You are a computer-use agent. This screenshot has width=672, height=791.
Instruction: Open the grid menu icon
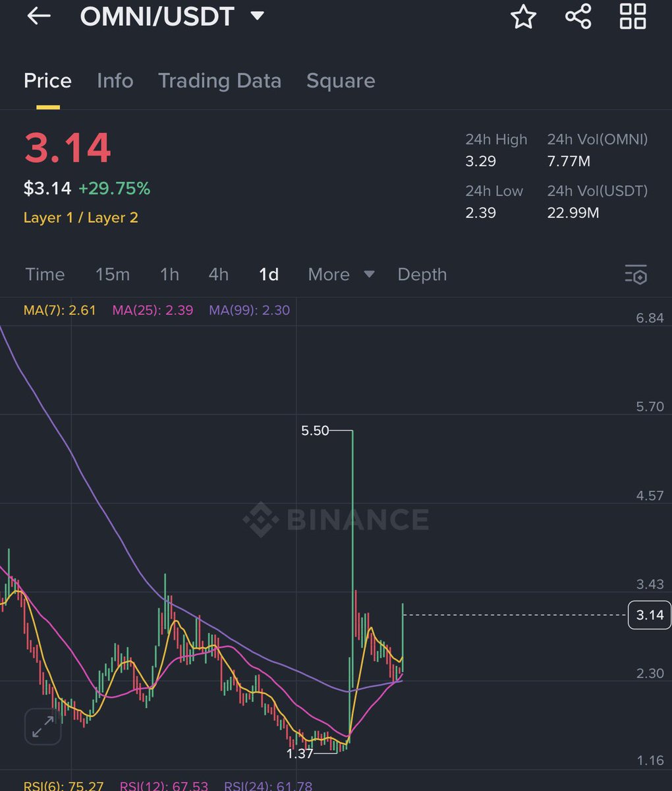632,16
